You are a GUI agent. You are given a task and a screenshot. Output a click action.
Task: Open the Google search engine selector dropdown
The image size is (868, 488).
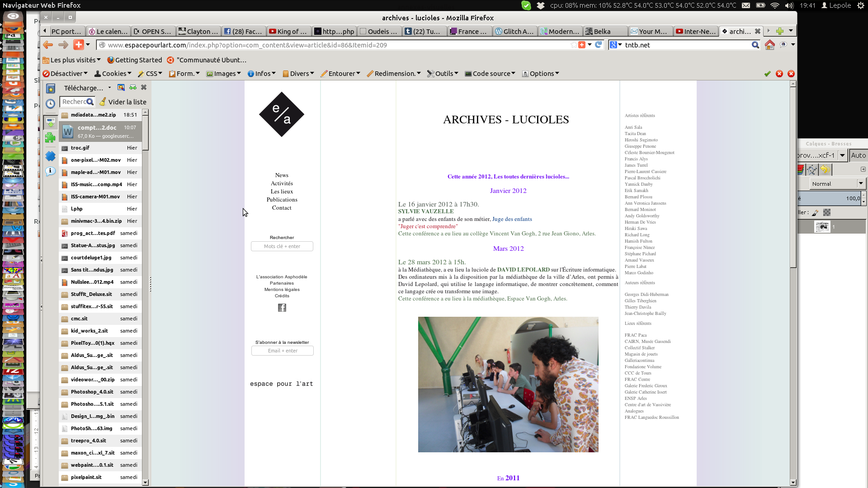pos(616,45)
